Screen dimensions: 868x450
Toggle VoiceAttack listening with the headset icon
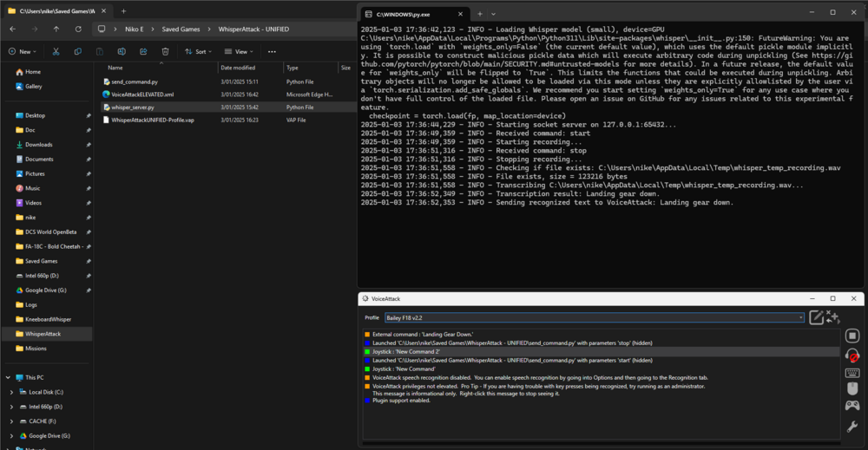click(x=852, y=355)
